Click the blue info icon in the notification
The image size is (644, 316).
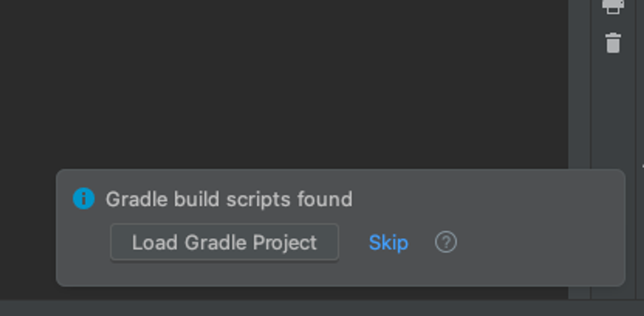pyautogui.click(x=84, y=198)
